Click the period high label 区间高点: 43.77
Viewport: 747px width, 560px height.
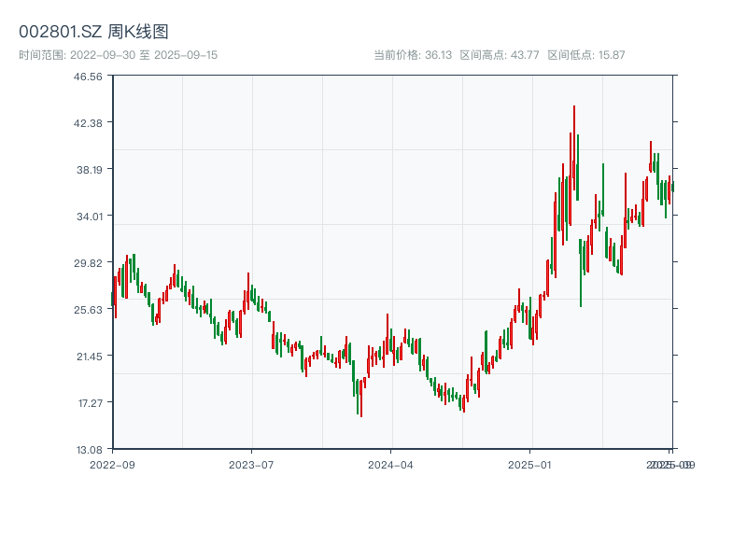tap(500, 55)
